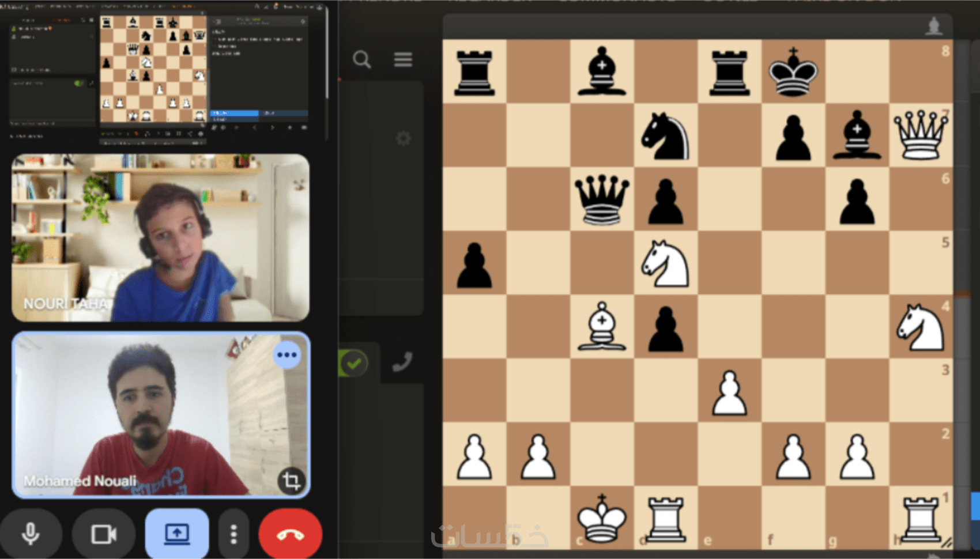Open the gear settings icon left of the board
Screen dimensions: 980x559
coord(404,138)
